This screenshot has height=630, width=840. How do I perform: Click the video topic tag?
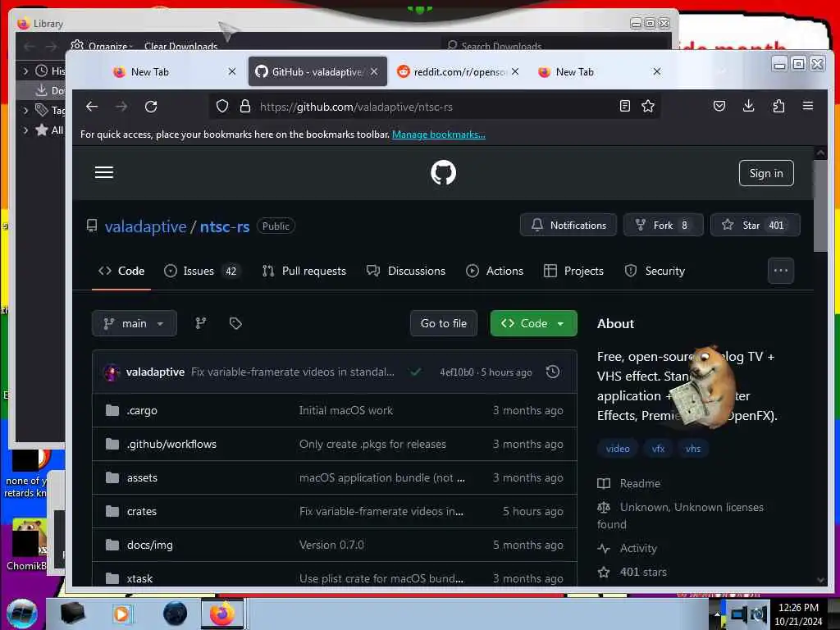[x=618, y=449]
